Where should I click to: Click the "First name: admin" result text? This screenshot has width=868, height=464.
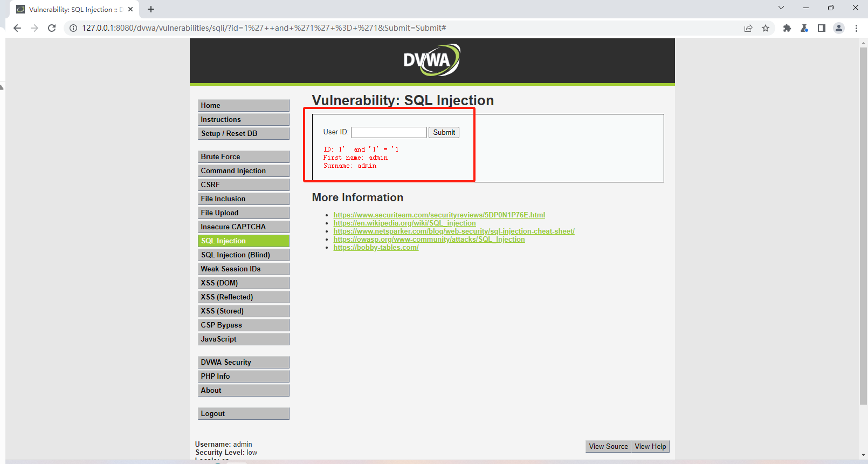click(x=355, y=158)
